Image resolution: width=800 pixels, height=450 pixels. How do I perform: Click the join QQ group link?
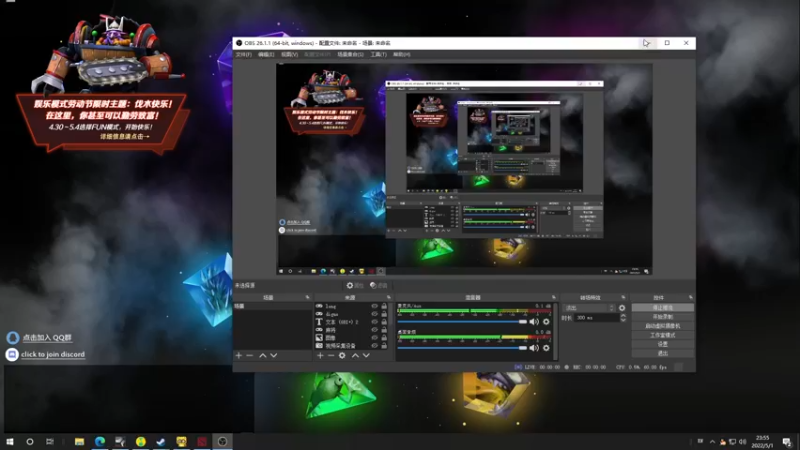point(47,337)
